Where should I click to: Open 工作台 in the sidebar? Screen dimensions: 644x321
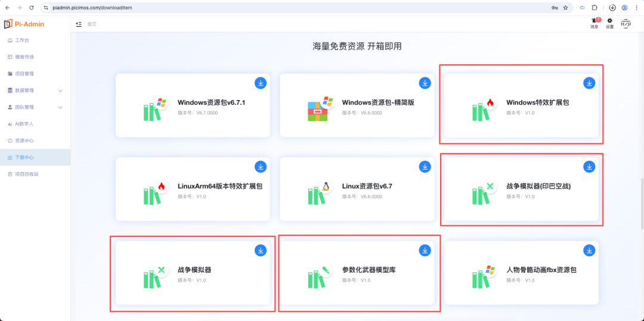[35, 40]
